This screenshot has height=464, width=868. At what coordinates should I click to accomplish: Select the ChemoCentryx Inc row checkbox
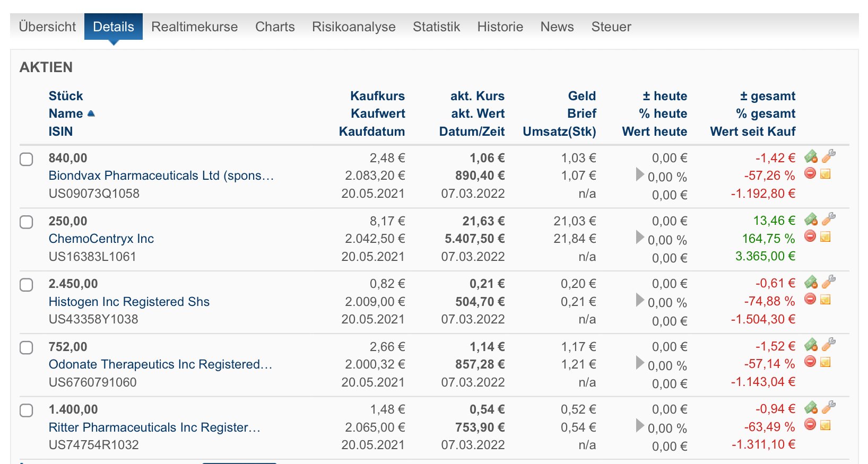(27, 222)
